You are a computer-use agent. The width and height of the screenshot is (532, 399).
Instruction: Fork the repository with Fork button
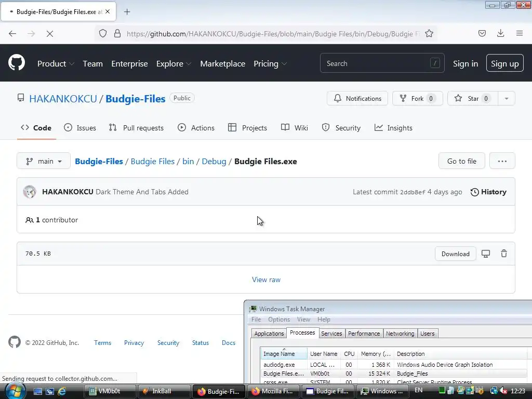pos(418,98)
